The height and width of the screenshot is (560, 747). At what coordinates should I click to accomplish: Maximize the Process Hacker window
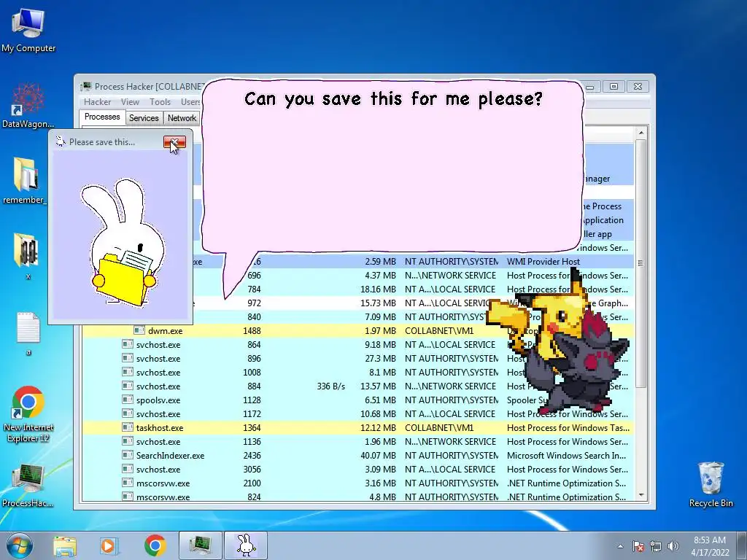coord(614,87)
